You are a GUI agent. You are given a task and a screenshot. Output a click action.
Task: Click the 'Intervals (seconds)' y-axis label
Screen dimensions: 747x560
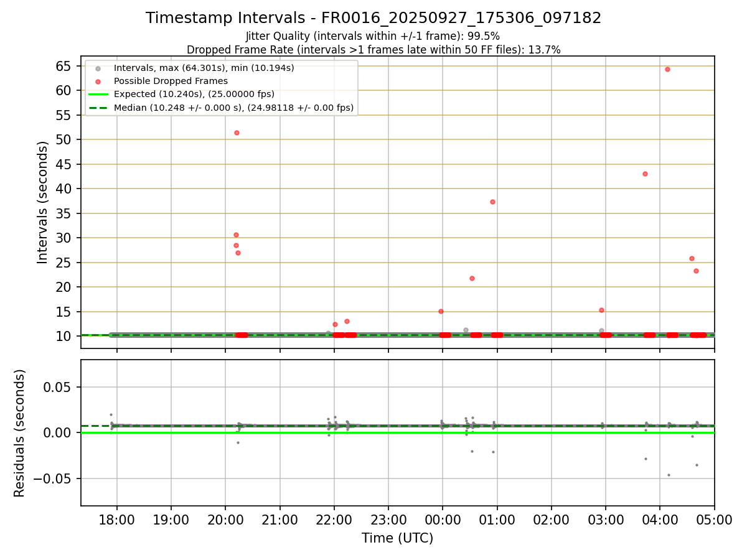43,202
